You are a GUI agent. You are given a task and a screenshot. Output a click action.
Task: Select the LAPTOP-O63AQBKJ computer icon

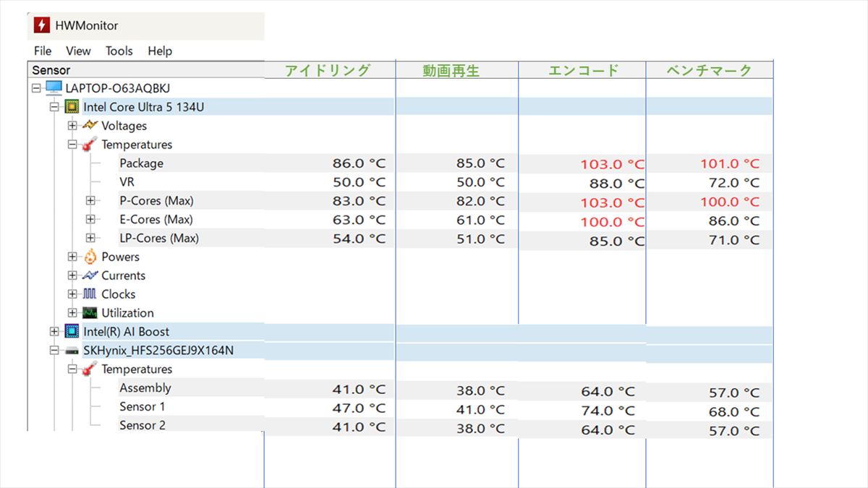tap(54, 88)
